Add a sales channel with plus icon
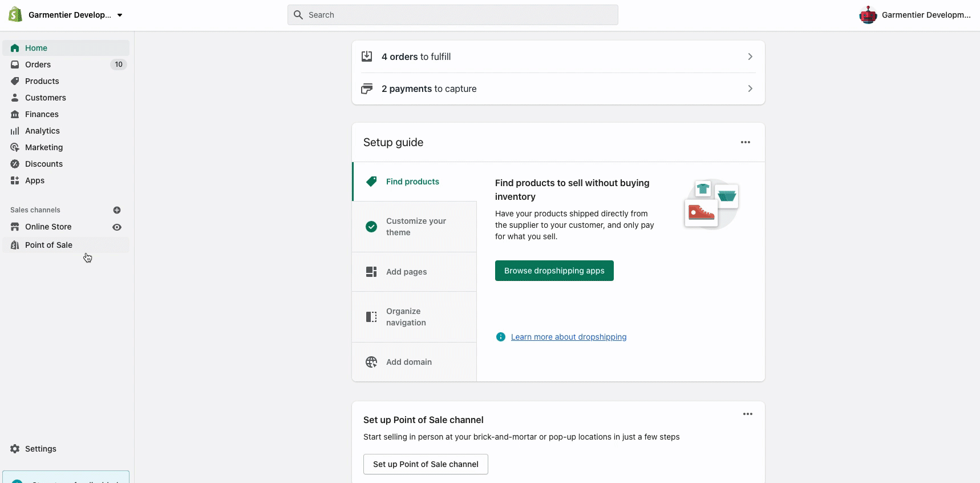The height and width of the screenshot is (483, 980). tap(117, 210)
